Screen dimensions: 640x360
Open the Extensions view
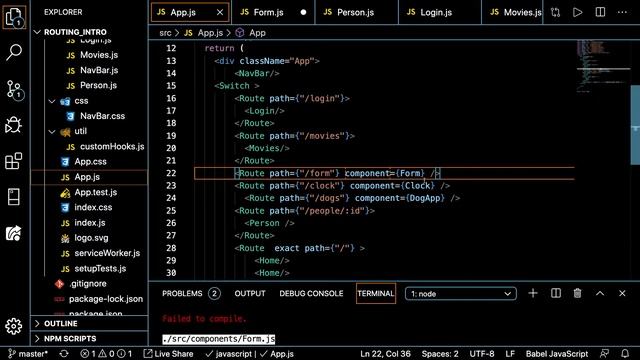13,161
